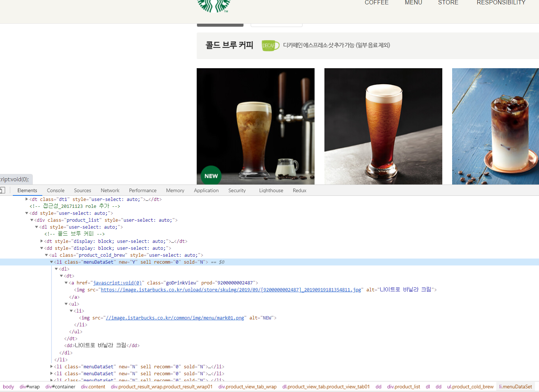Image resolution: width=539 pixels, height=392 pixels.
Task: Open the COFFEE navigation menu
Action: pos(377,3)
